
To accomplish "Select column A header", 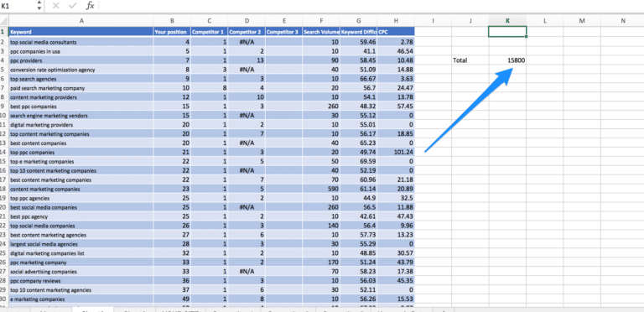I will [x=81, y=20].
